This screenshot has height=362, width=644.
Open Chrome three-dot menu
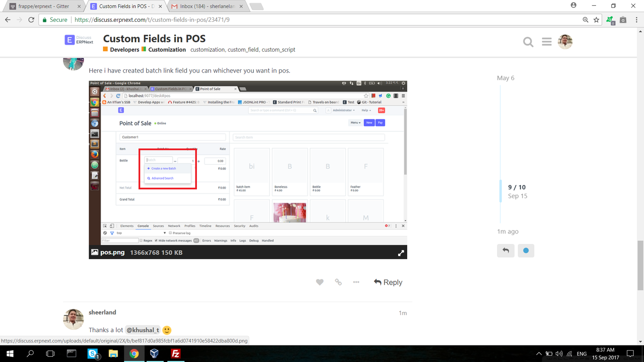click(636, 20)
